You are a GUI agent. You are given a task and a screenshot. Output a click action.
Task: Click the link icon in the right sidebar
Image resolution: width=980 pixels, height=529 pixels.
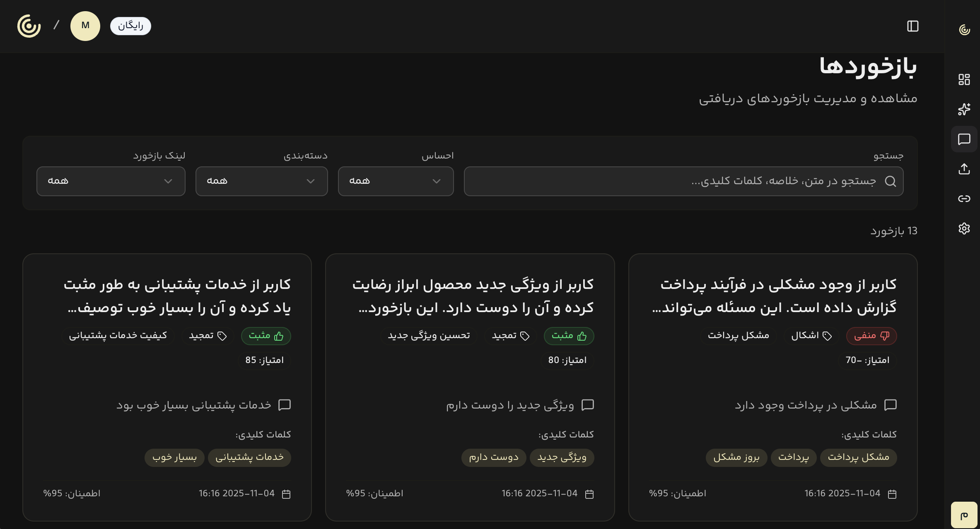coord(964,198)
